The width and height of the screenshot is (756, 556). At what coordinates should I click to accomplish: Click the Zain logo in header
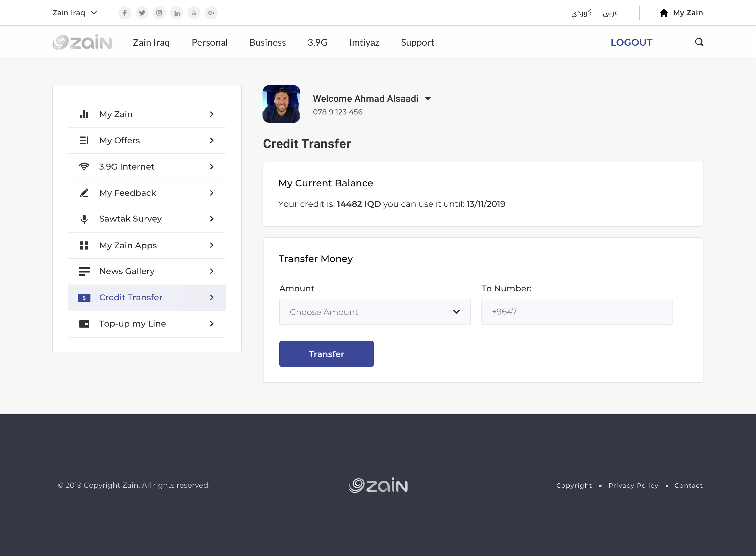point(82,42)
